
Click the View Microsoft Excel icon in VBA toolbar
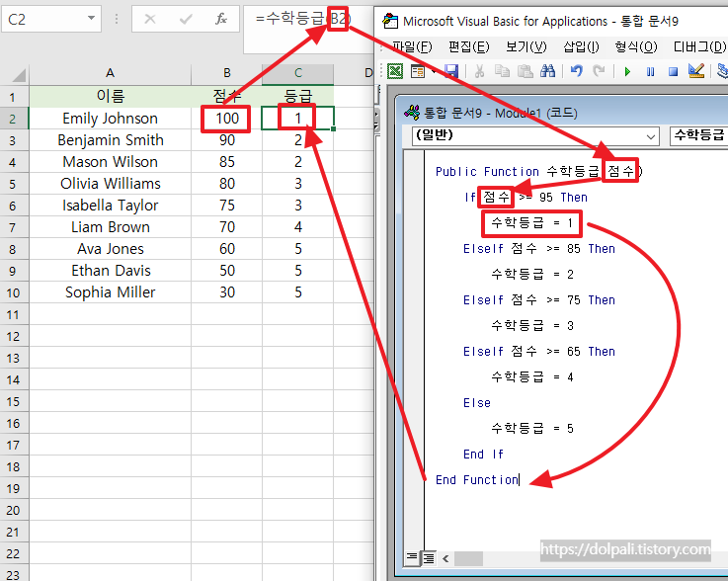click(395, 71)
